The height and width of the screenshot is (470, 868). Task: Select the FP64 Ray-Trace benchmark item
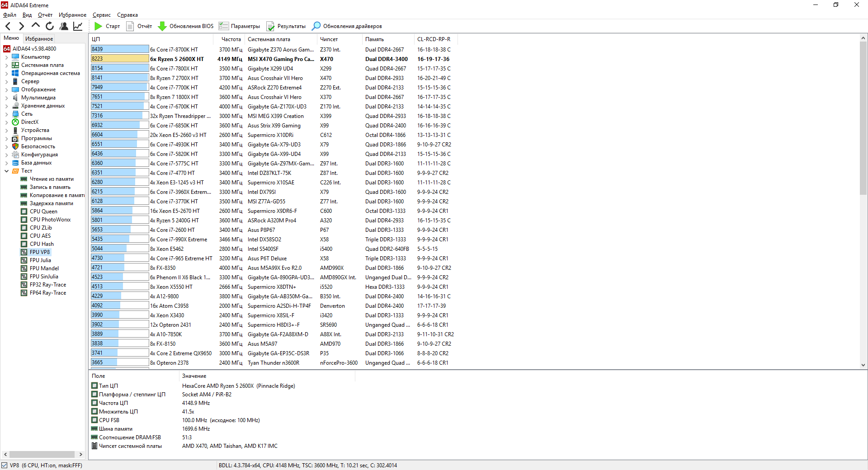[x=48, y=293]
